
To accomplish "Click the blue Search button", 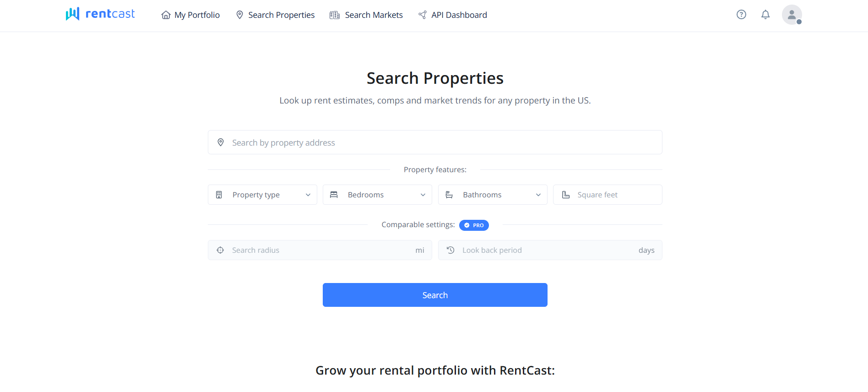I will click(x=434, y=294).
